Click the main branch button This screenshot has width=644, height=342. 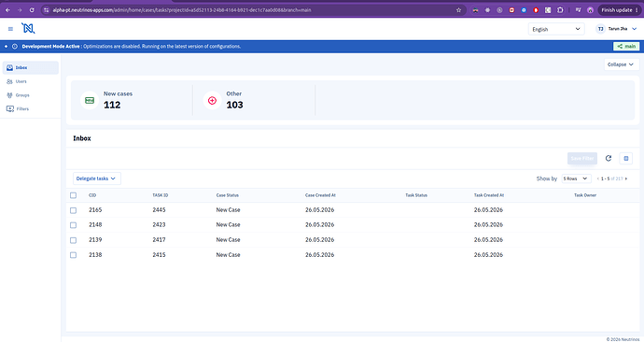coord(626,47)
